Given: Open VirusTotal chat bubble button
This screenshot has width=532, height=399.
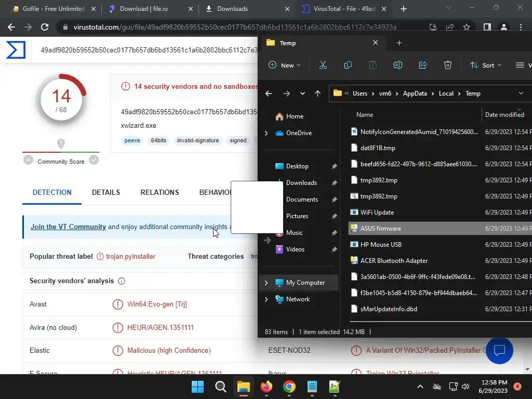Looking at the screenshot, I should [x=499, y=351].
